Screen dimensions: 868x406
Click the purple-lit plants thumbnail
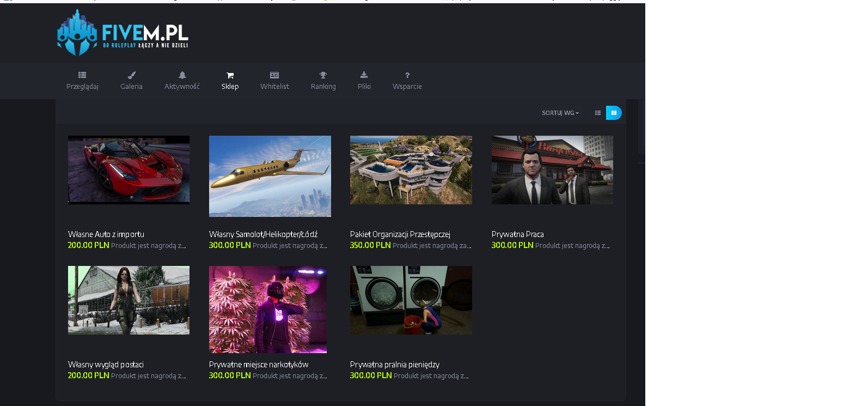pos(268,310)
